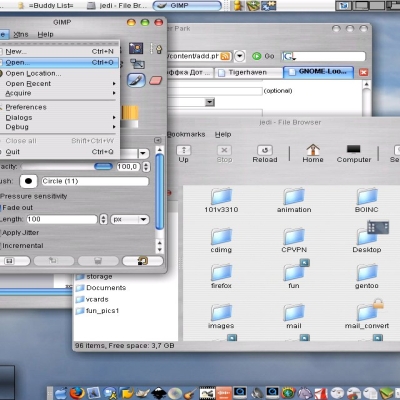
Task: Click Reload in the File Browser toolbar
Action: pyautogui.click(x=265, y=154)
